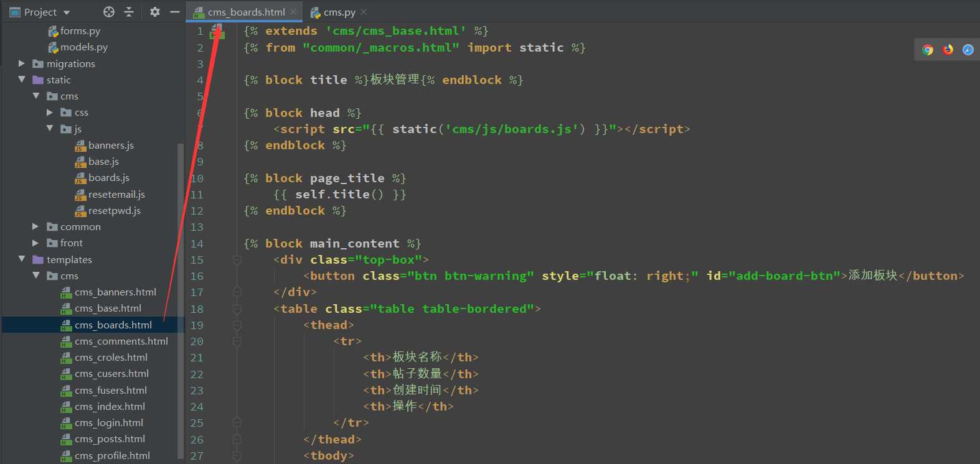
Task: Expand the common folder
Action: click(x=35, y=226)
